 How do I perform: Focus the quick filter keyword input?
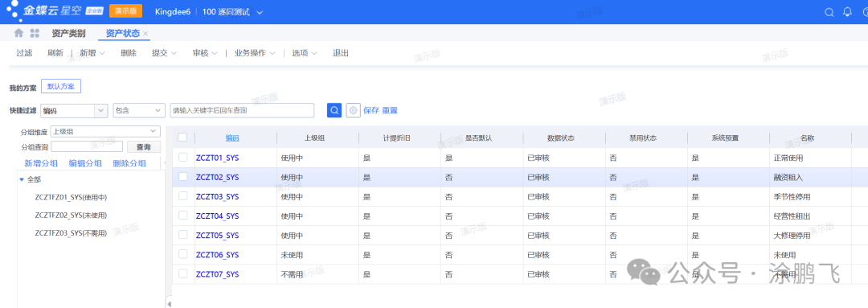(242, 110)
